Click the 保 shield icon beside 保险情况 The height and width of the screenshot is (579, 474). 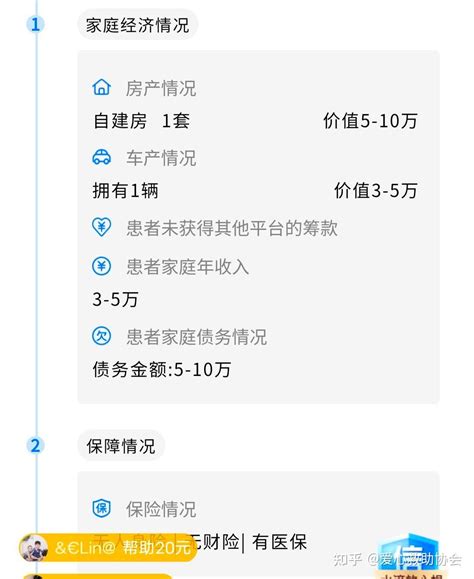pyautogui.click(x=102, y=508)
